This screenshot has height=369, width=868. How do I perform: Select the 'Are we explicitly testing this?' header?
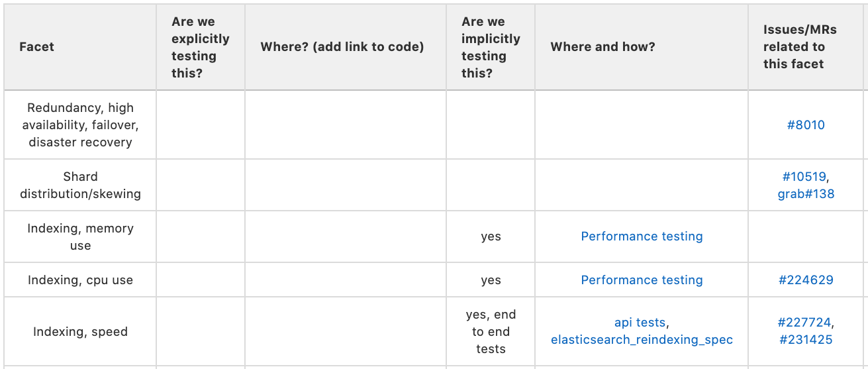point(201,47)
